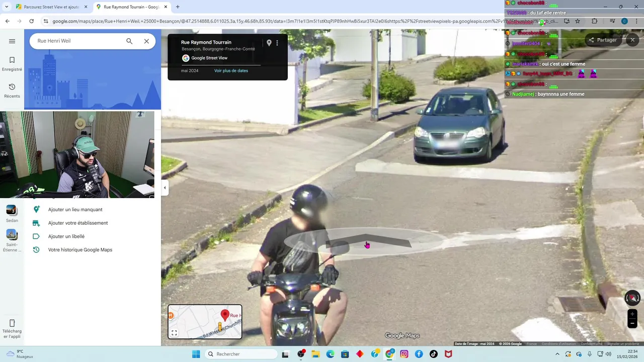This screenshot has height=362, width=644.
Task: Open the 9°C Nuageux weather widget
Action: coord(19,354)
